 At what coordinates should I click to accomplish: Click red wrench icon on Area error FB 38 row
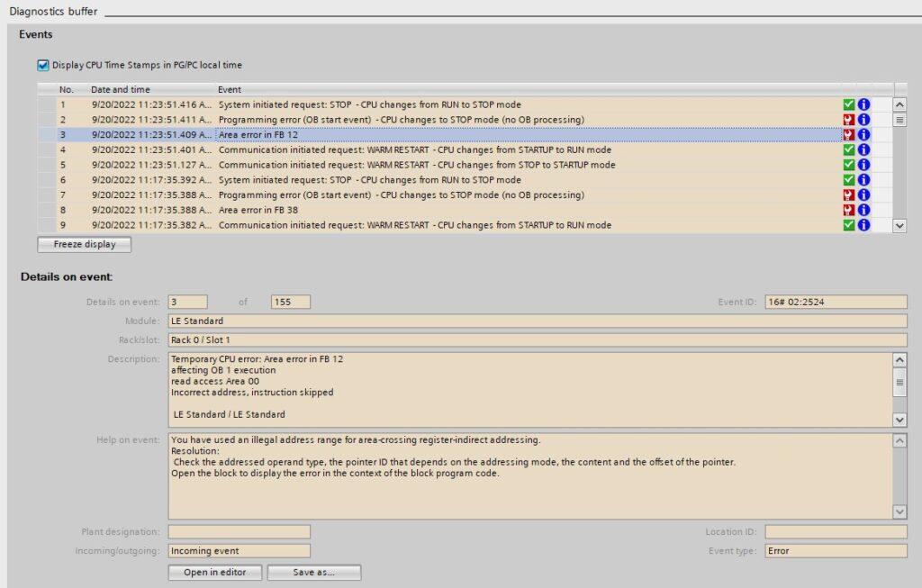pyautogui.click(x=848, y=210)
